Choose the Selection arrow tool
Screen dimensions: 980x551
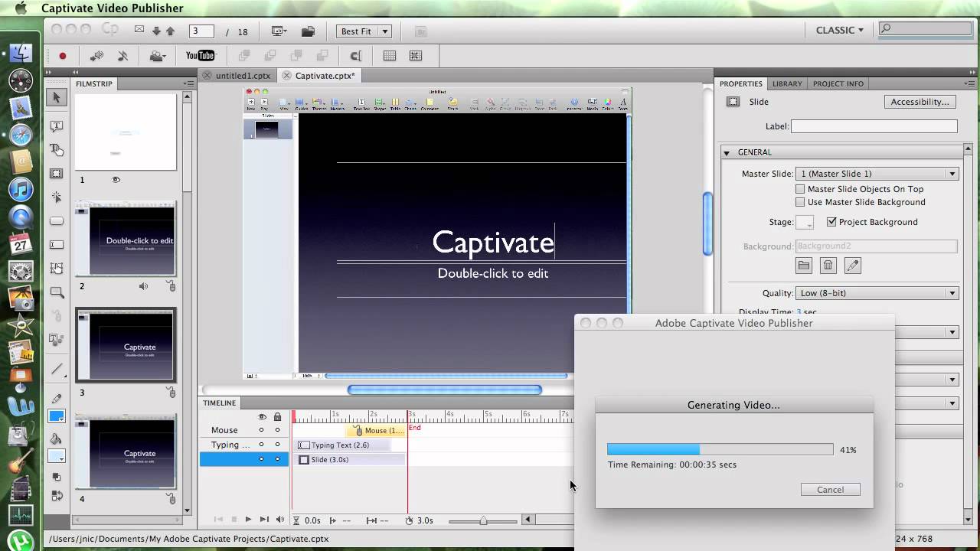point(57,97)
